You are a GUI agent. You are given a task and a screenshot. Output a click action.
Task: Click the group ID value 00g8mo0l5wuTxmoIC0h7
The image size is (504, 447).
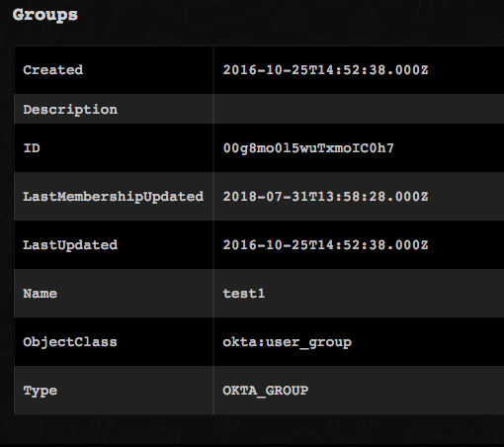pyautogui.click(x=308, y=148)
